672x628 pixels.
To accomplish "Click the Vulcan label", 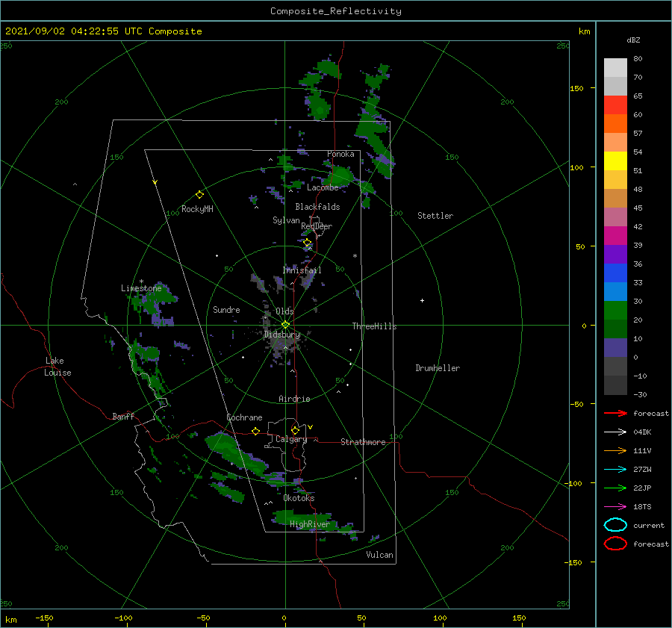I will [x=380, y=555].
